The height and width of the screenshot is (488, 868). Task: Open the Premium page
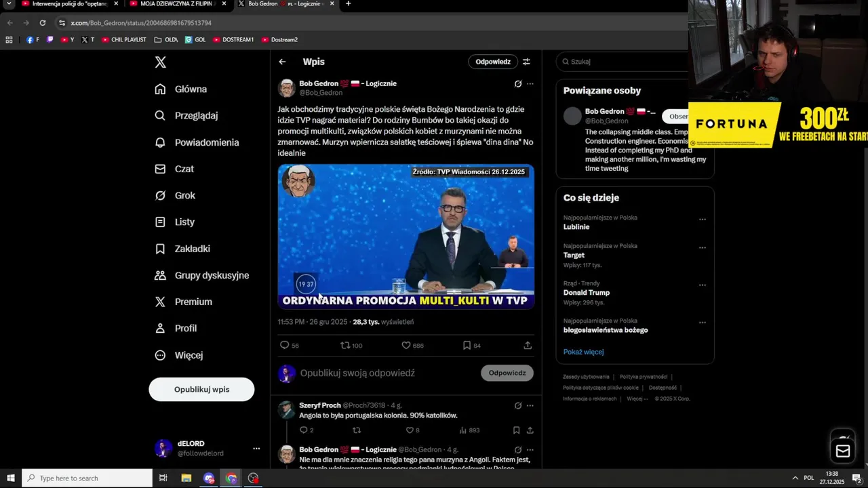183,302
